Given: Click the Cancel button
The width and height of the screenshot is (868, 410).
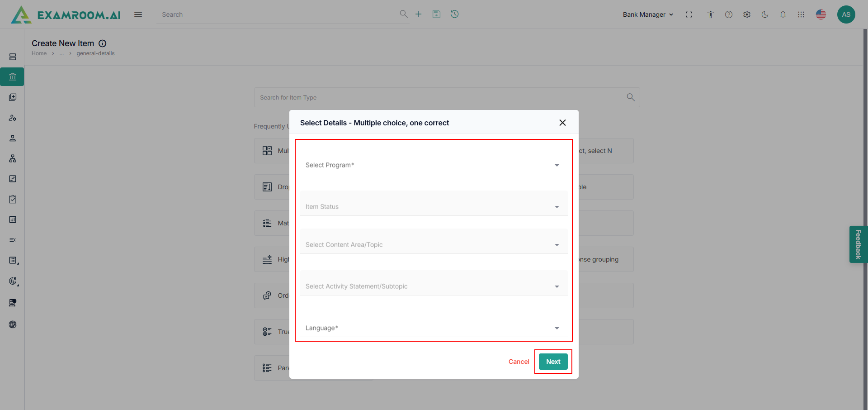Looking at the screenshot, I should click(x=519, y=362).
